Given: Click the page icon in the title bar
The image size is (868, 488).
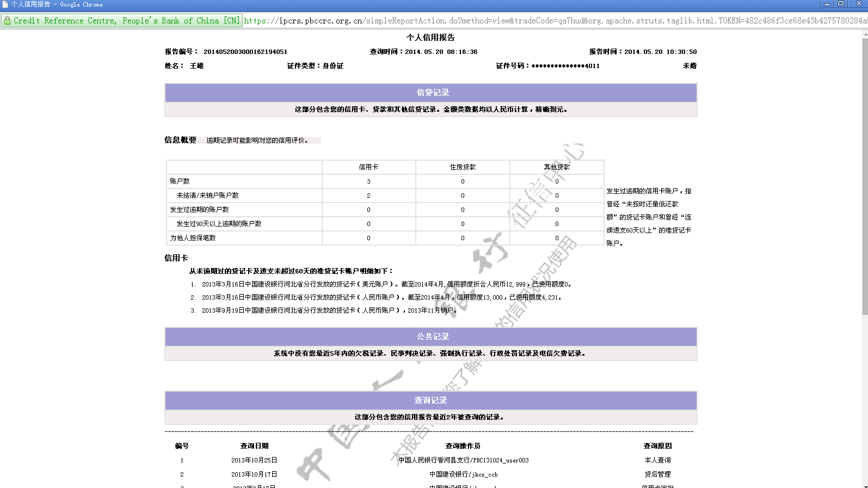Looking at the screenshot, I should (5, 4).
